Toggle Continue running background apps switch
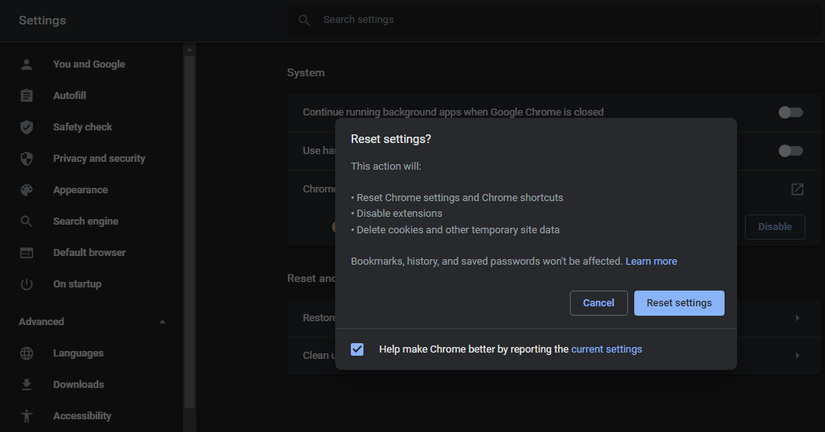825x432 pixels. tap(791, 112)
